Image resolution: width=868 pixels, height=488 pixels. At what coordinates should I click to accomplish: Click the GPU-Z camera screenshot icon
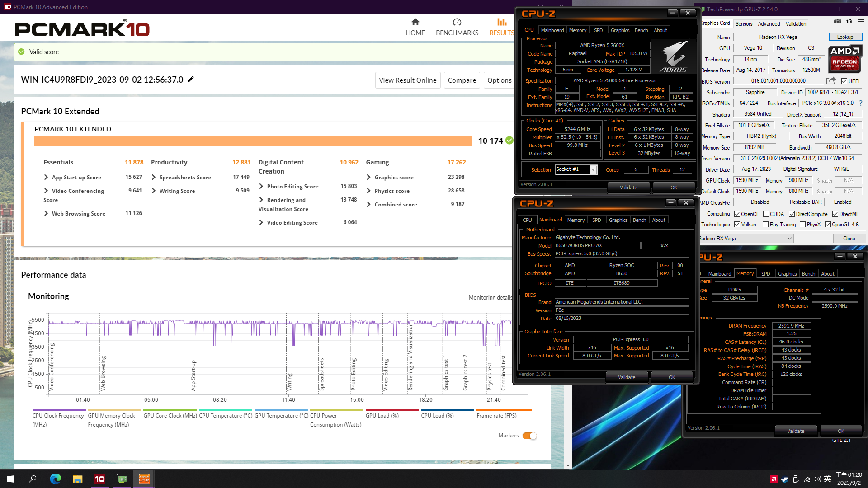(838, 21)
